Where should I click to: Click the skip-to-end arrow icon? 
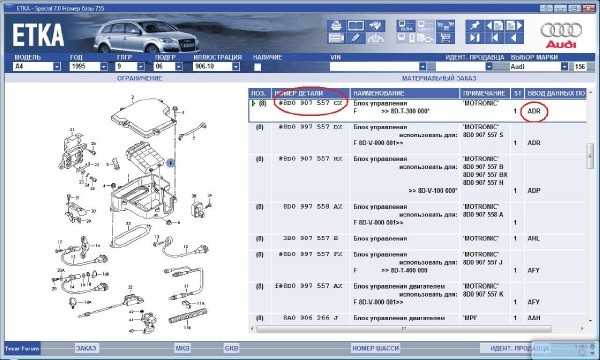(x=474, y=38)
